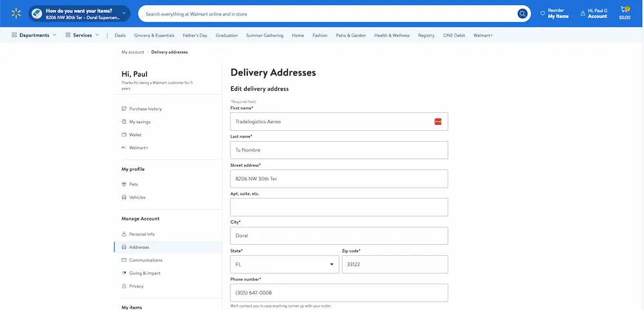Open the Graduation nav item
This screenshot has width=644, height=310.
(x=227, y=35)
